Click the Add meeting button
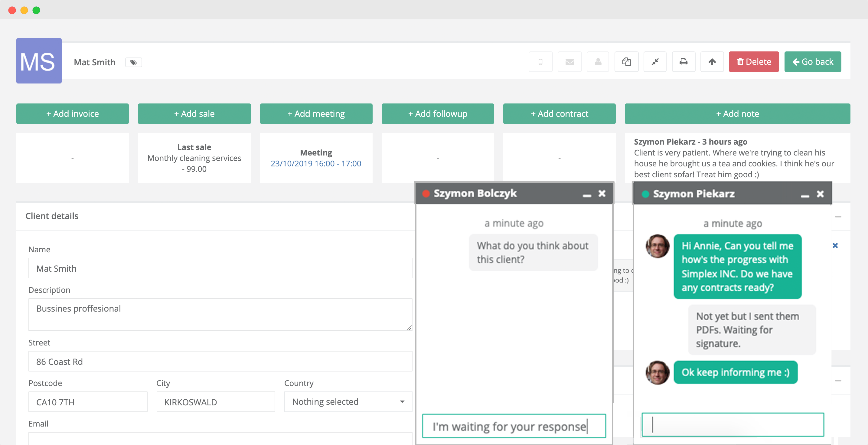The image size is (868, 445). [x=316, y=114]
